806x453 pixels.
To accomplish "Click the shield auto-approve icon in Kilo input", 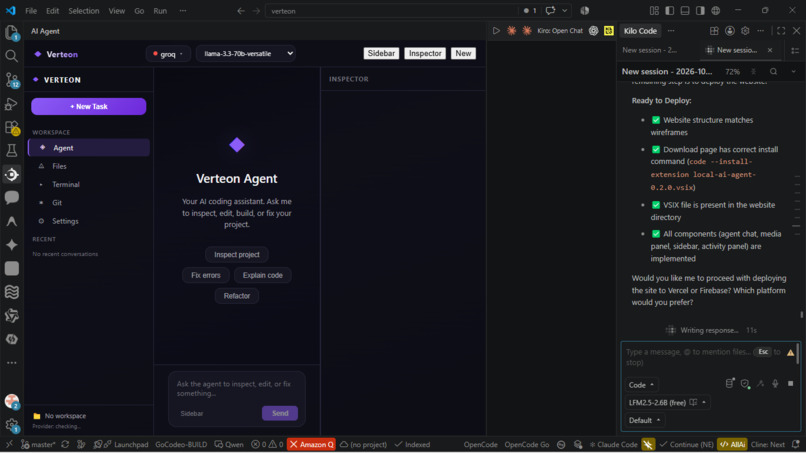I will tap(745, 384).
